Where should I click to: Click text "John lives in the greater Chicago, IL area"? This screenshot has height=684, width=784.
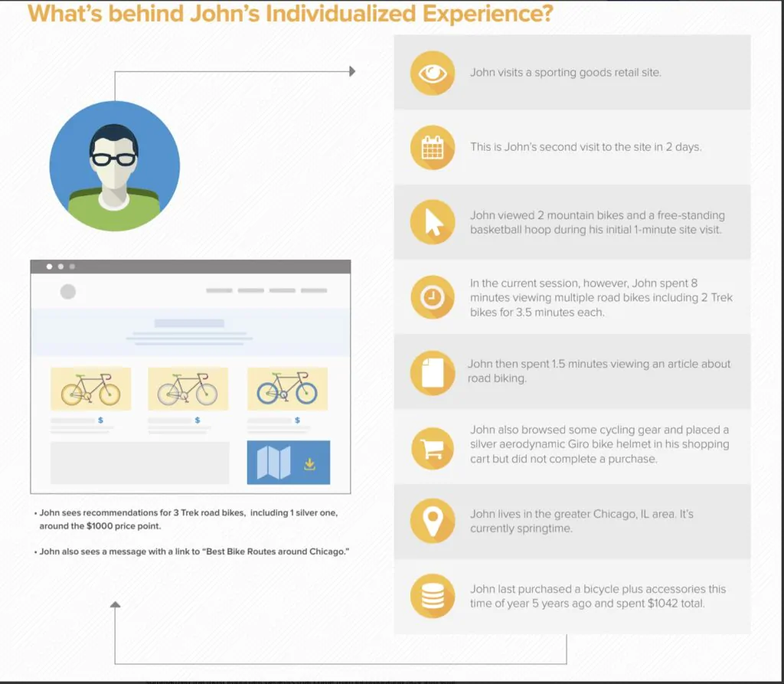tap(572, 514)
